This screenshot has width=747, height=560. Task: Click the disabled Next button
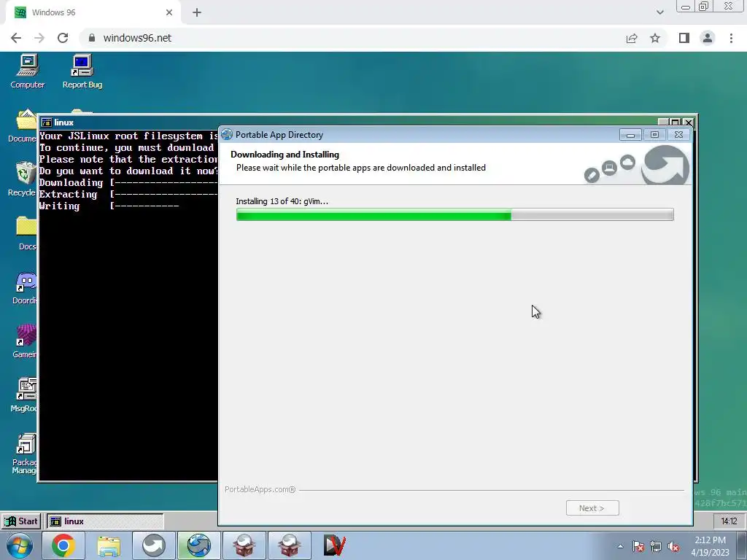click(x=592, y=507)
